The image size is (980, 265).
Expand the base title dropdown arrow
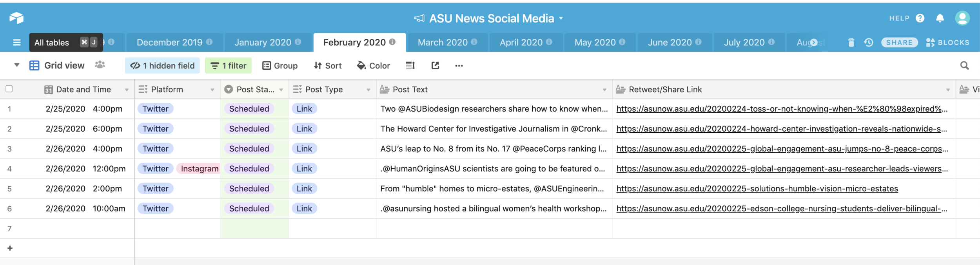coord(561,18)
